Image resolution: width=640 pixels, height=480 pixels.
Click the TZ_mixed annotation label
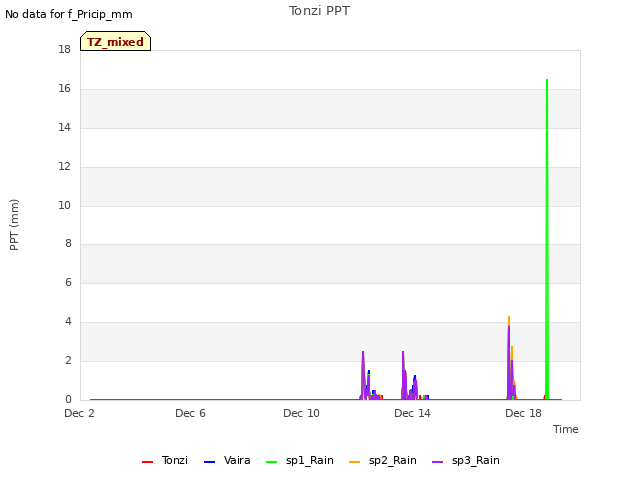pyautogui.click(x=116, y=42)
